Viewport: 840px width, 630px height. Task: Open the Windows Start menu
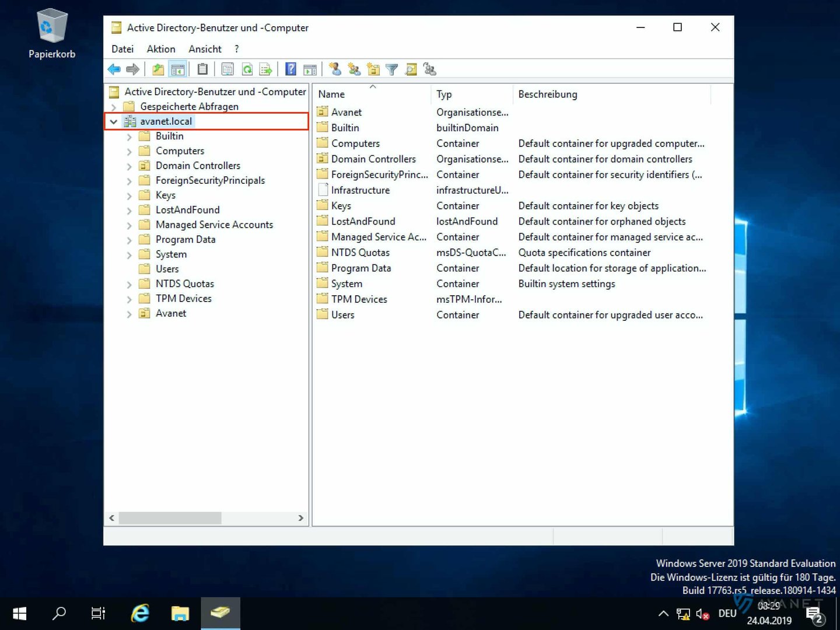click(x=19, y=613)
